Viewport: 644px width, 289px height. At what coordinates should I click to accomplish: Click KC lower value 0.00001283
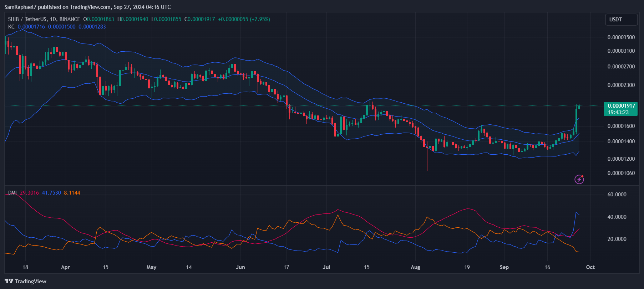pos(92,27)
